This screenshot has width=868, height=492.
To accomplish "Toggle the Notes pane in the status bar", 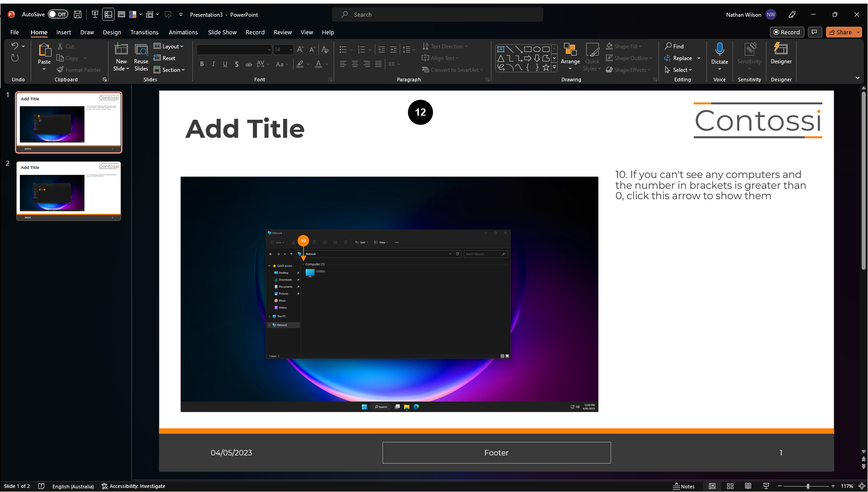I will click(x=684, y=486).
